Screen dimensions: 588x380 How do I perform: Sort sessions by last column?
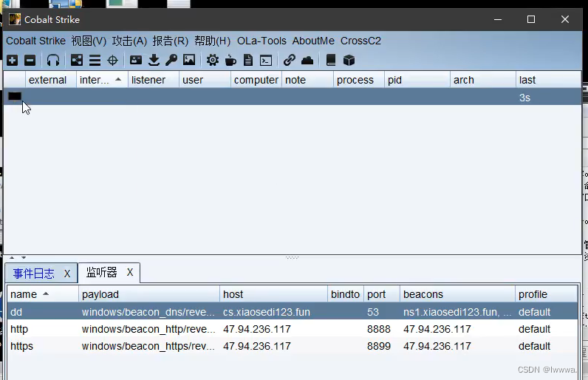(x=549, y=80)
